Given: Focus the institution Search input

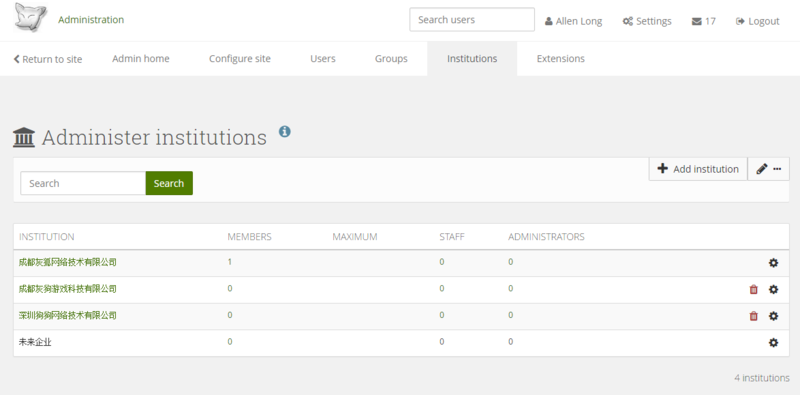Looking at the screenshot, I should [x=83, y=183].
